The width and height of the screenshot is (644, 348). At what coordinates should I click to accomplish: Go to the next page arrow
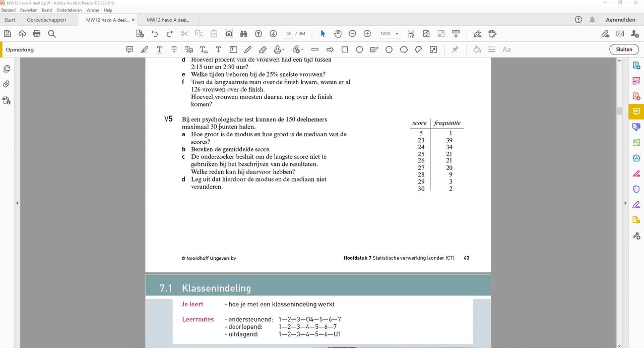point(273,34)
